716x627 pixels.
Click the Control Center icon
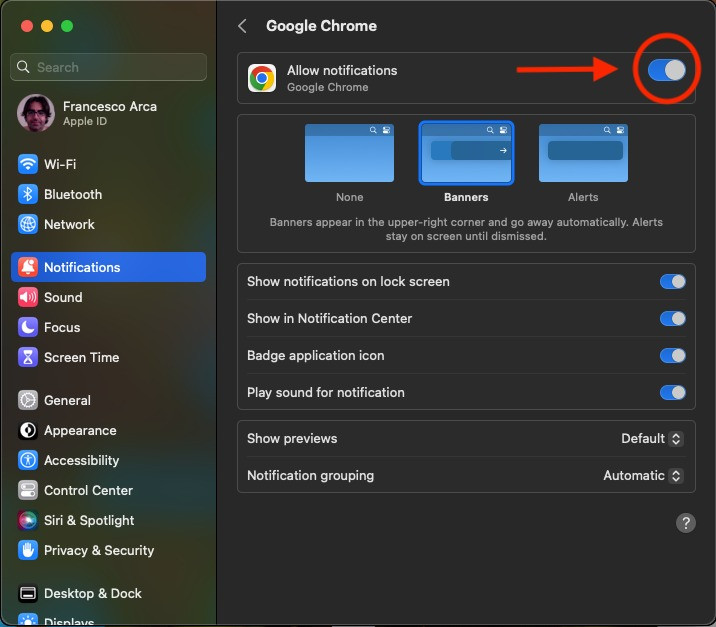coord(28,490)
